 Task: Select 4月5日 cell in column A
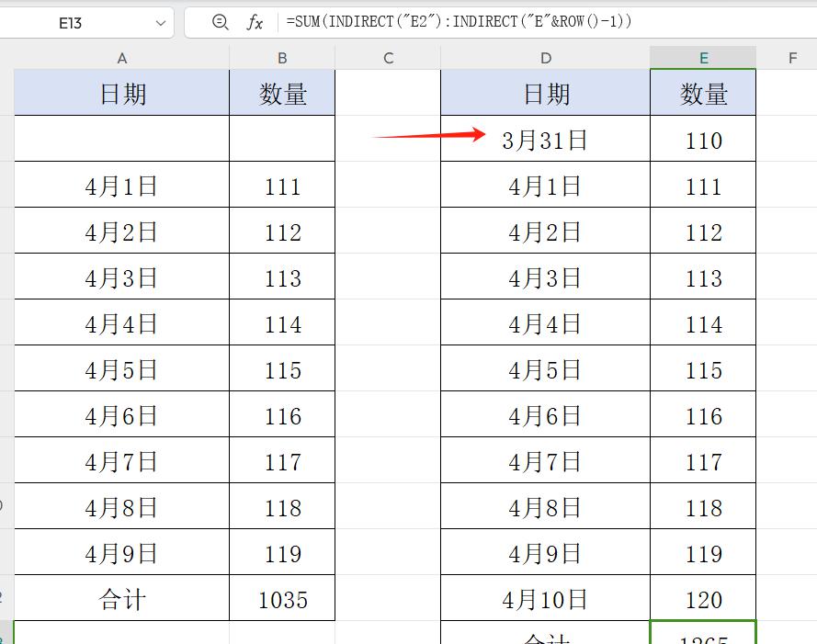click(x=122, y=367)
